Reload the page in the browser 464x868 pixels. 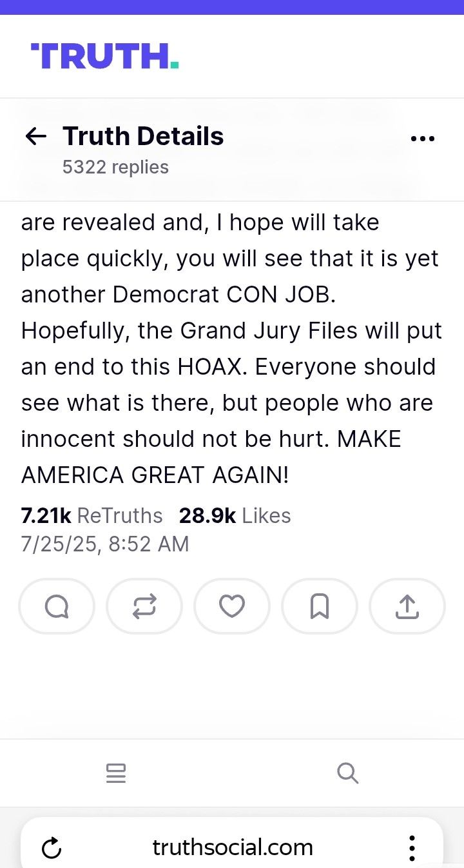point(52,848)
